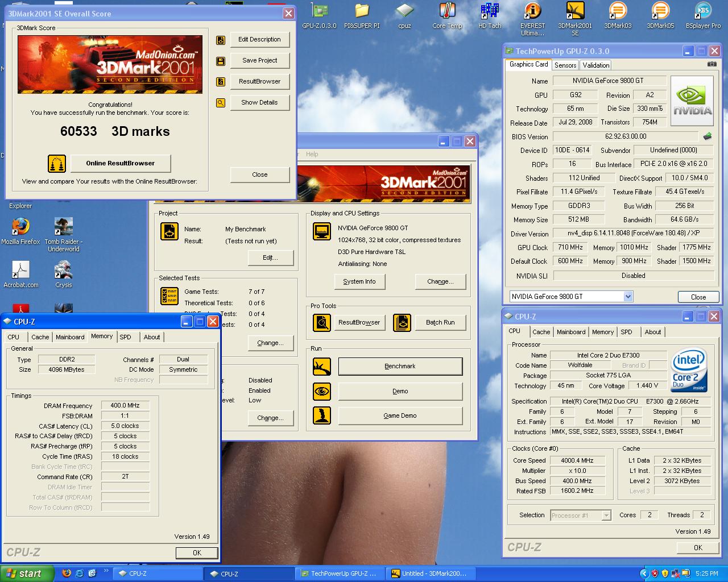728x582 pixels.
Task: Click ResultBrowser icon in score window
Action: (221, 82)
